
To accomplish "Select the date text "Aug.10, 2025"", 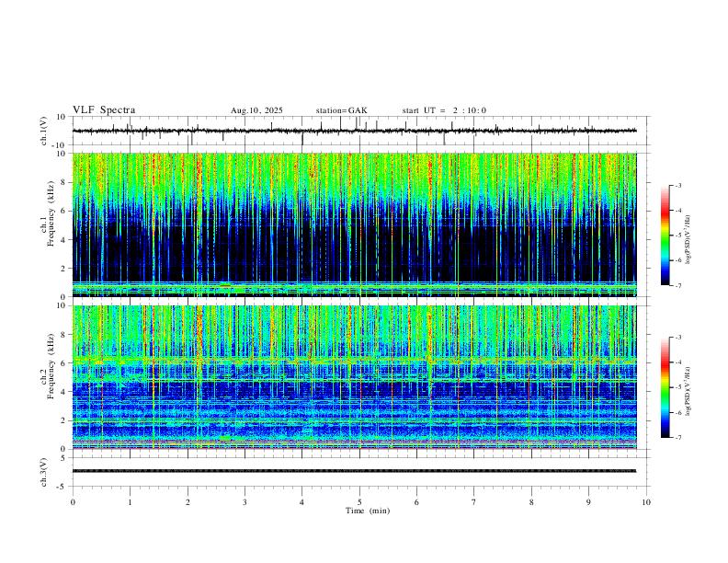I will coord(256,110).
